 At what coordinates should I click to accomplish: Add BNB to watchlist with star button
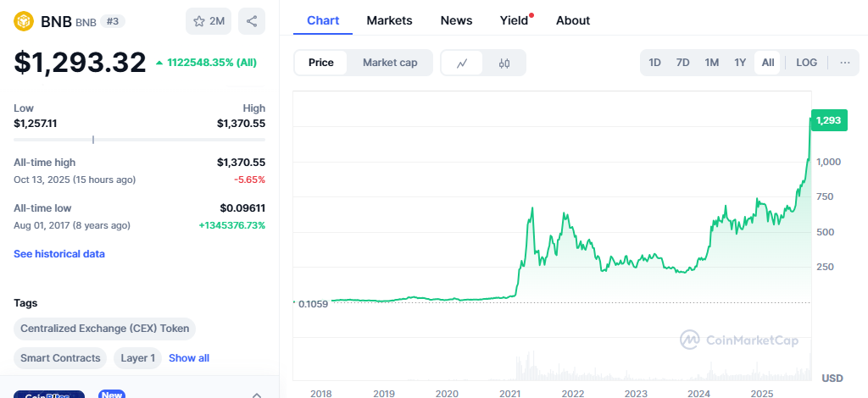pos(209,21)
